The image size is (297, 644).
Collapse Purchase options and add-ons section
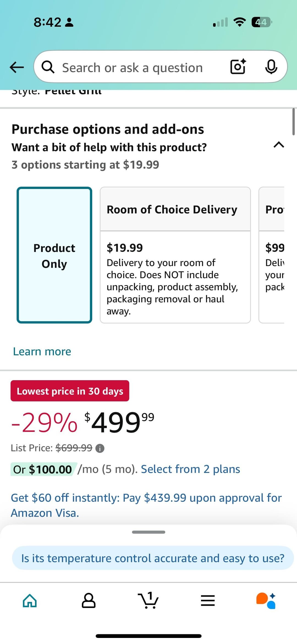[279, 145]
